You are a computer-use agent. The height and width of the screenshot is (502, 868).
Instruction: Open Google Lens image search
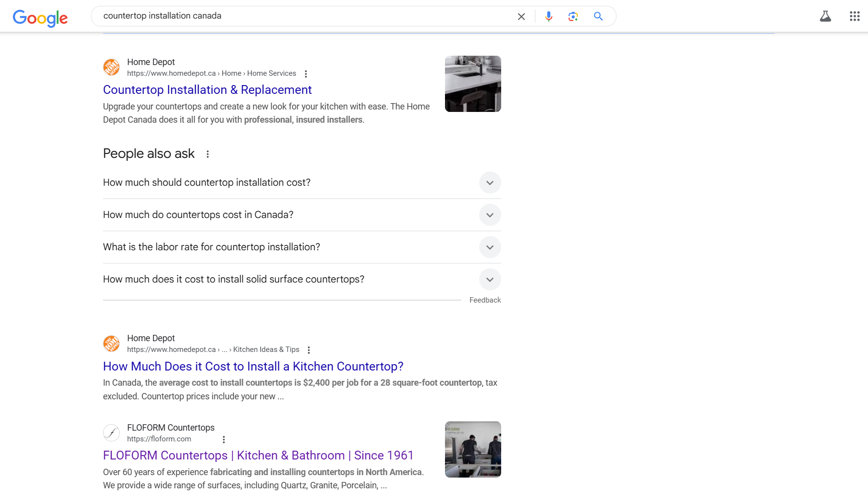(x=573, y=17)
